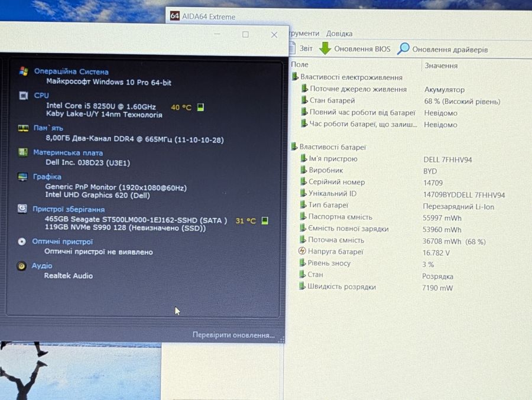
Task: Click the value 68 % (Високий рівень)
Action: click(x=462, y=102)
